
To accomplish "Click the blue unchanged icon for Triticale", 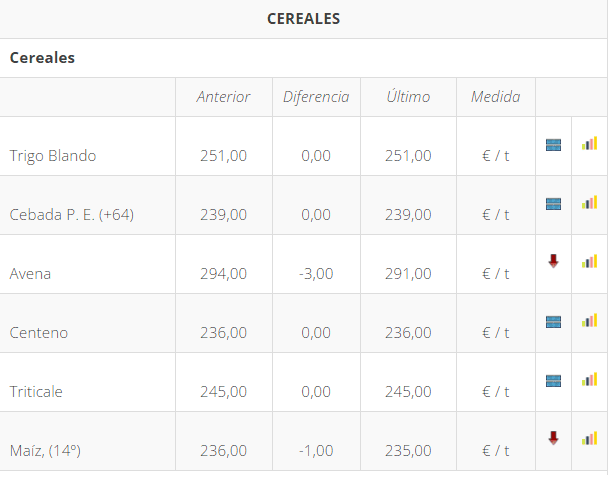I will click(x=553, y=380).
